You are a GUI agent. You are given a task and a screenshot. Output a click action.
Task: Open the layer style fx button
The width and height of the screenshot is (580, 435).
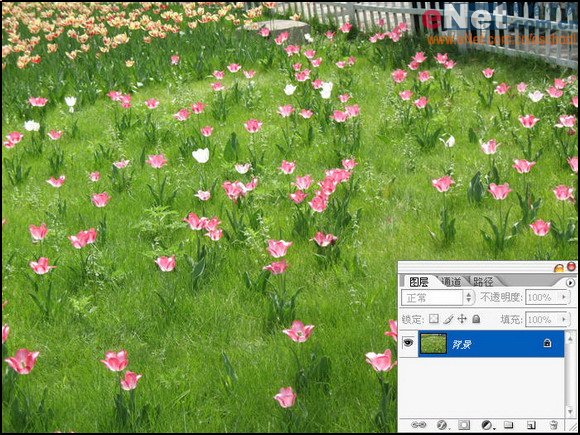click(442, 425)
